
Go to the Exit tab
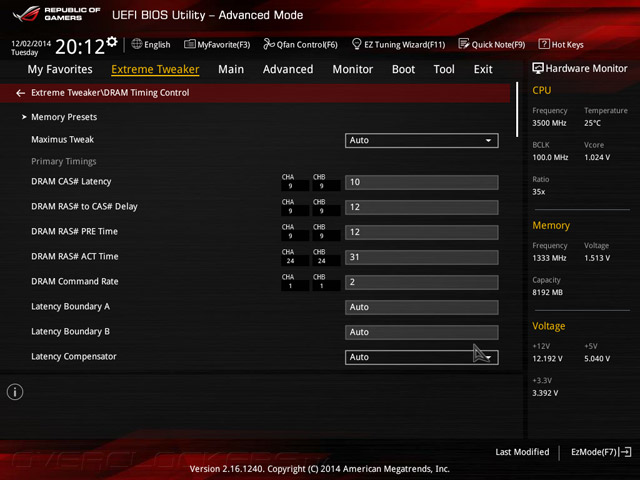tap(483, 69)
